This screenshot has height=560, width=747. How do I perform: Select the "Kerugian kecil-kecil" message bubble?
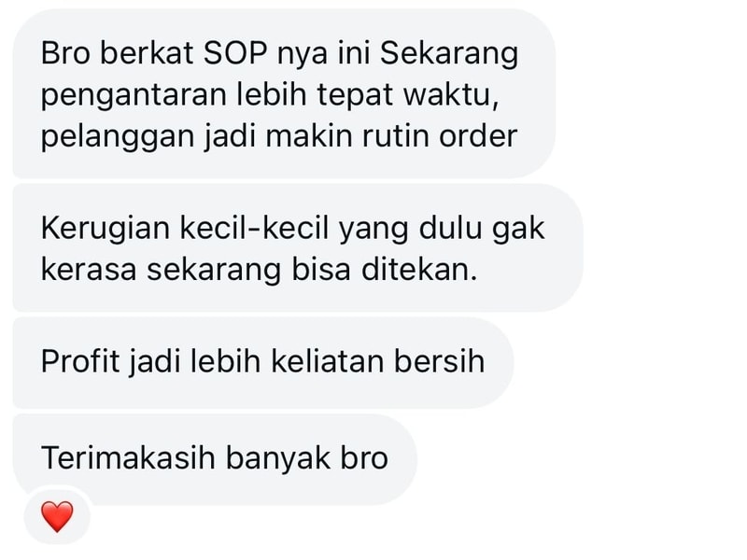tap(298, 248)
